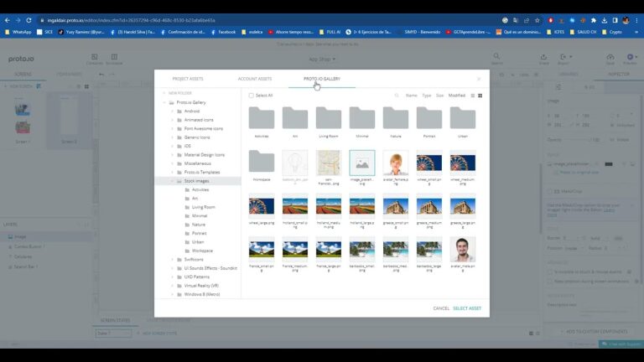Screen dimensions: 644x362
Task: Switch to grid view icon
Action: pos(480,96)
